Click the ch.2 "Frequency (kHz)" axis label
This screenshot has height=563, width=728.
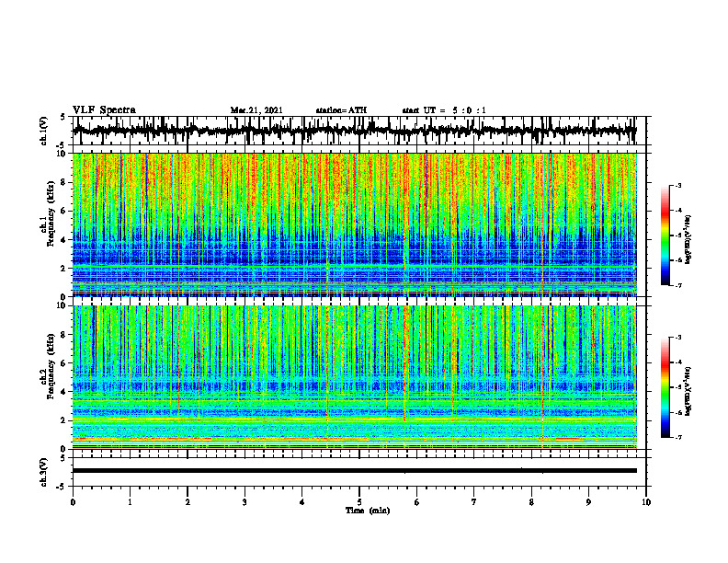point(51,366)
